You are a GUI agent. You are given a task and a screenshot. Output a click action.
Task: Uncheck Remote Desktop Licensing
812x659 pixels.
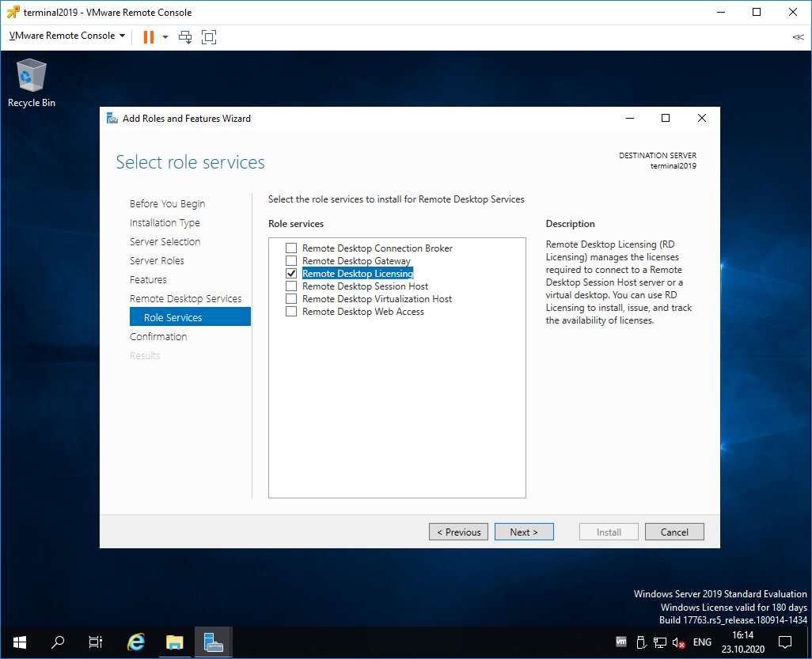point(291,274)
